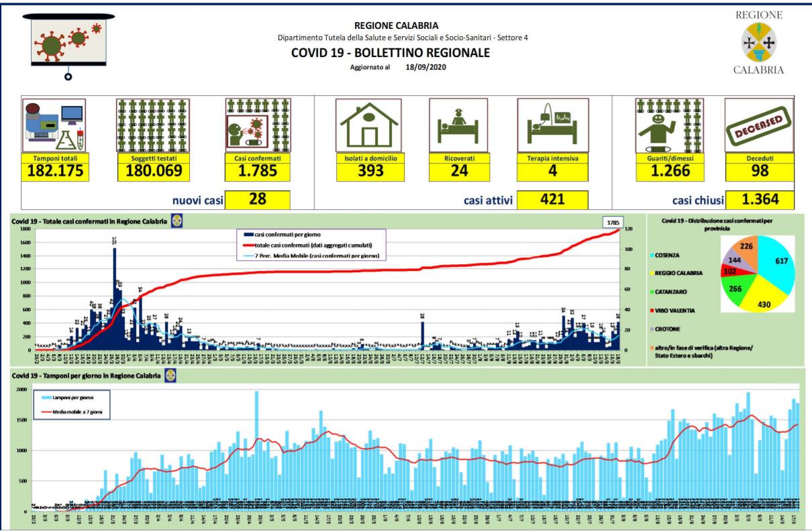Select the casi attivi value 421

552,200
